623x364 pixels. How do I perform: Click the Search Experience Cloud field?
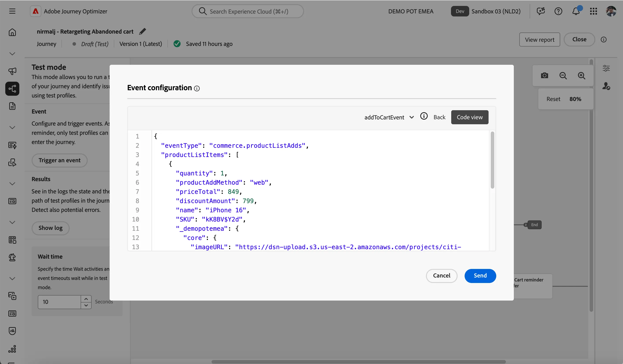(248, 11)
